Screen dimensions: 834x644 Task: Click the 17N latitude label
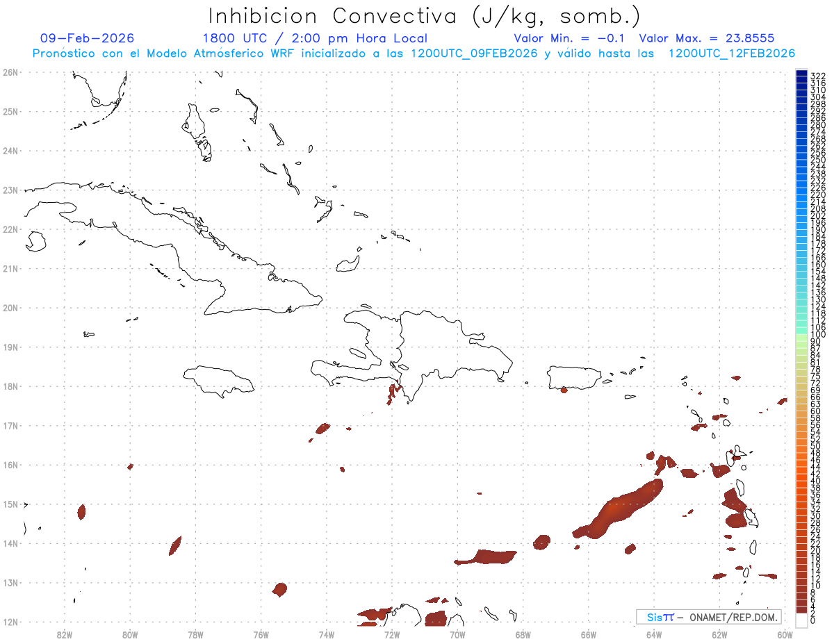click(10, 425)
